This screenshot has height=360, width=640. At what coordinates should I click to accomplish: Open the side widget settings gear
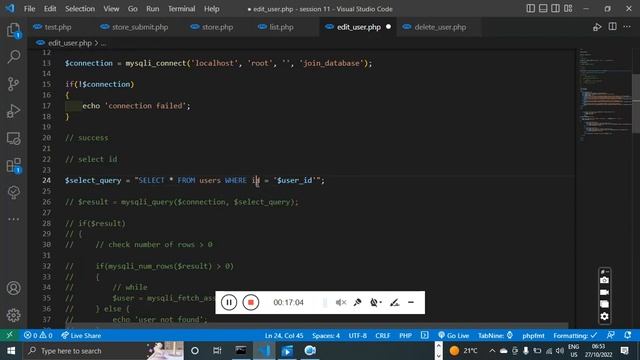click(x=604, y=316)
